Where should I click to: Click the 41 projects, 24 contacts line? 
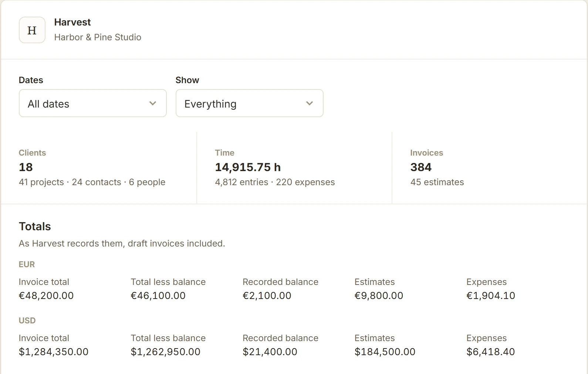tap(92, 182)
